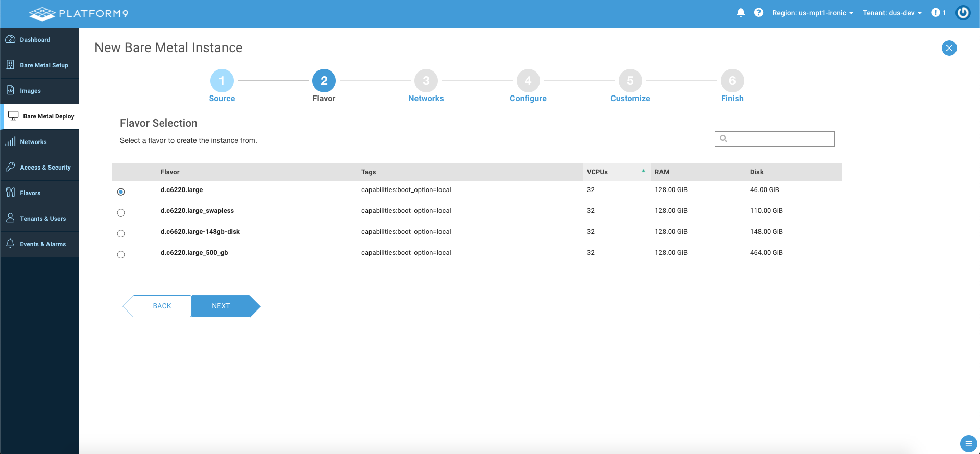The image size is (980, 454).
Task: Click the Customize step label
Action: [x=630, y=99]
